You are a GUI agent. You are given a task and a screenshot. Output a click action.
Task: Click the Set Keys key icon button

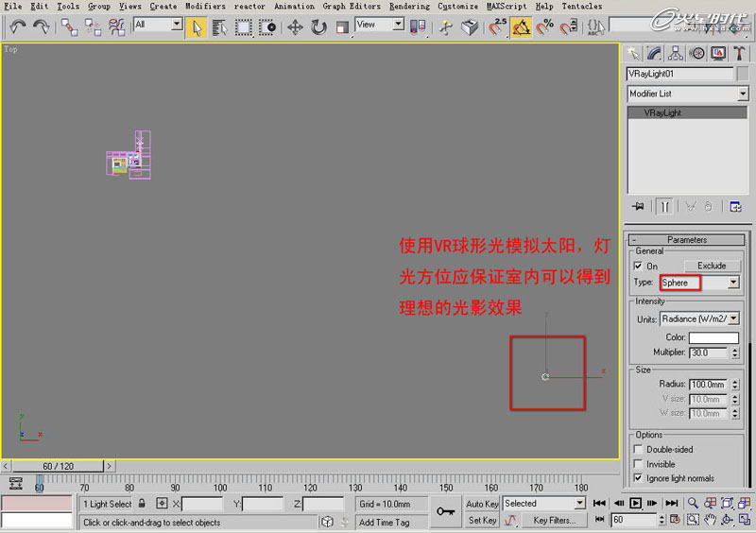[445, 512]
